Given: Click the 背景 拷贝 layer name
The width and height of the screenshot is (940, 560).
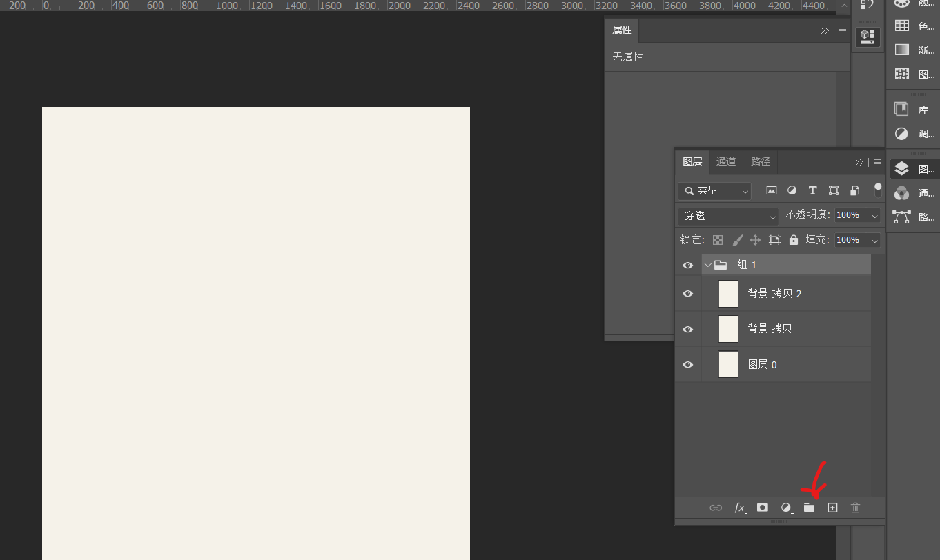Looking at the screenshot, I should click(x=770, y=329).
